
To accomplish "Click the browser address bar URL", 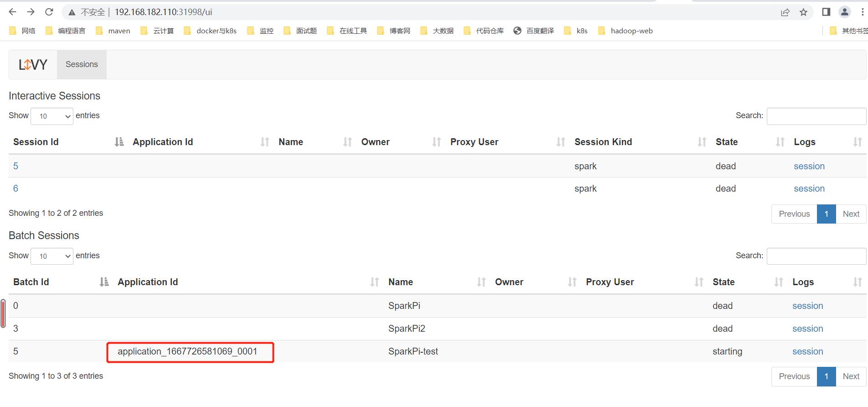I will click(163, 12).
